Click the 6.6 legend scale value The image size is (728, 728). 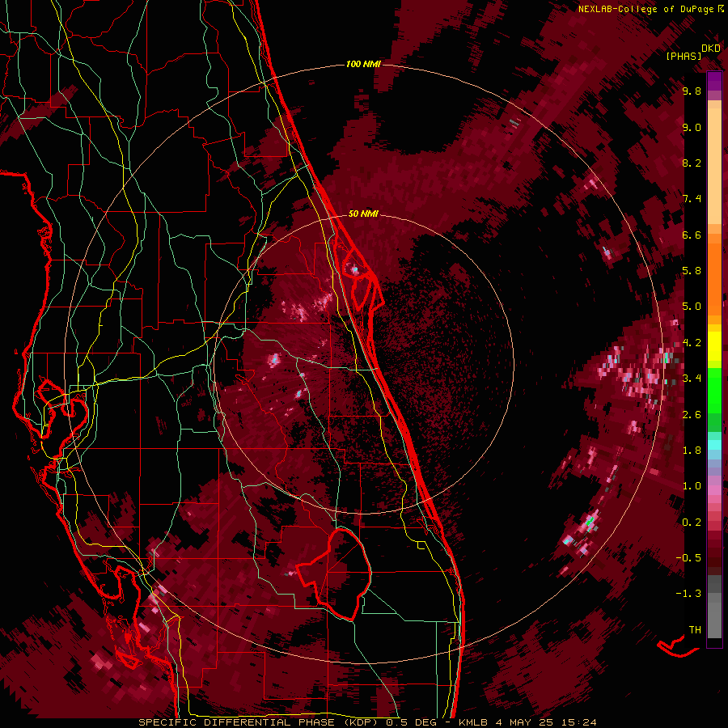click(x=692, y=235)
